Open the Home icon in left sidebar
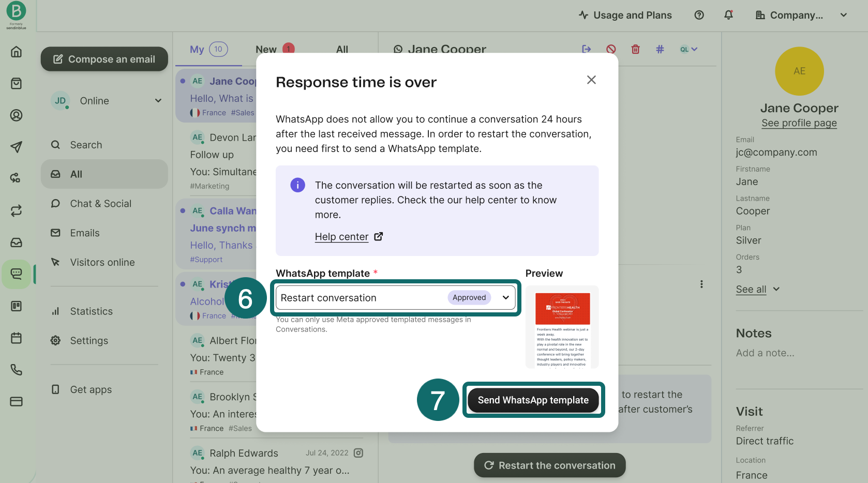The height and width of the screenshot is (483, 868). [x=17, y=52]
